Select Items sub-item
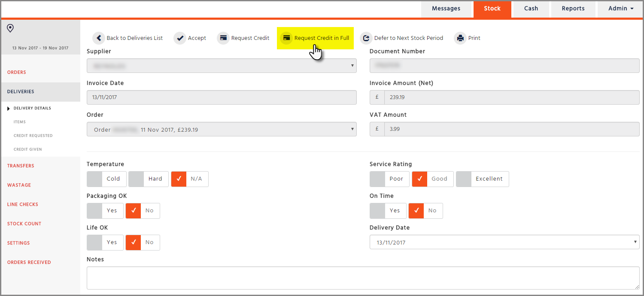The height and width of the screenshot is (296, 644). pos(20,122)
